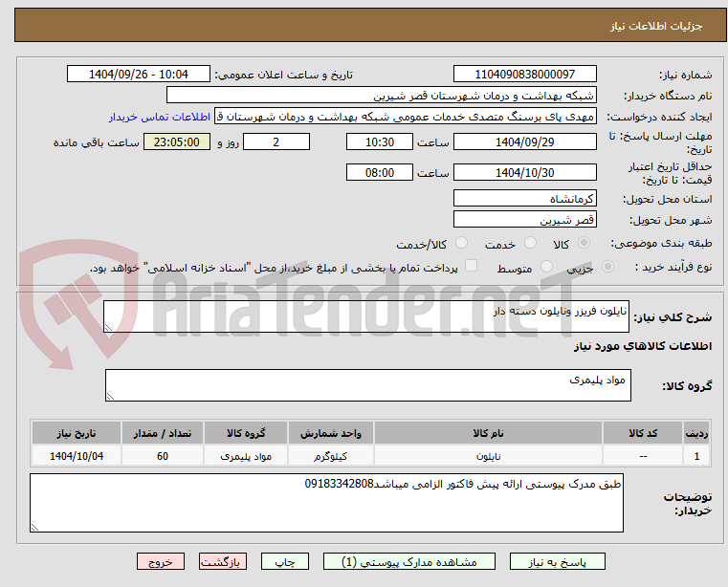Open اطلاعات تماس خریدار link
The image size is (728, 587).
point(160,117)
